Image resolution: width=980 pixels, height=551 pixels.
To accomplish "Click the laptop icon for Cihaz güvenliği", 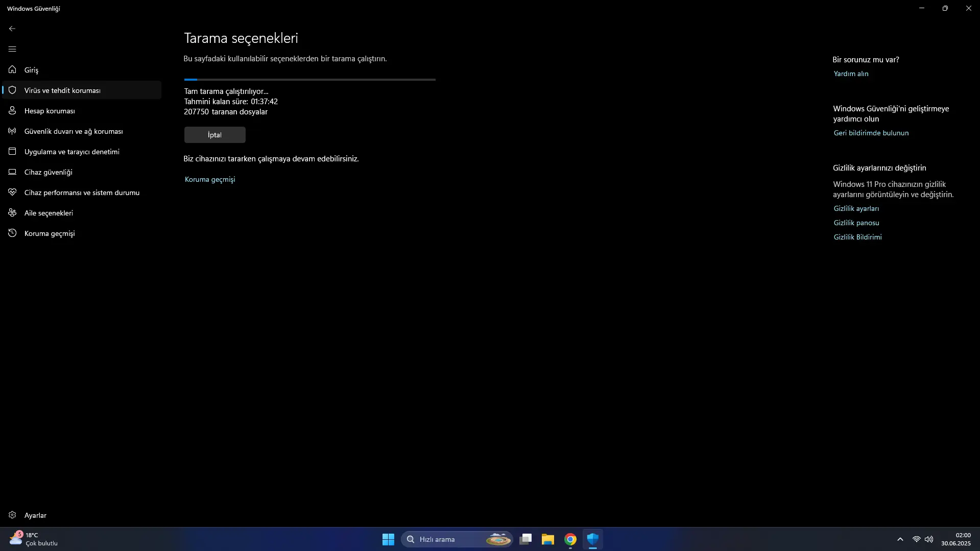I will pos(12,172).
